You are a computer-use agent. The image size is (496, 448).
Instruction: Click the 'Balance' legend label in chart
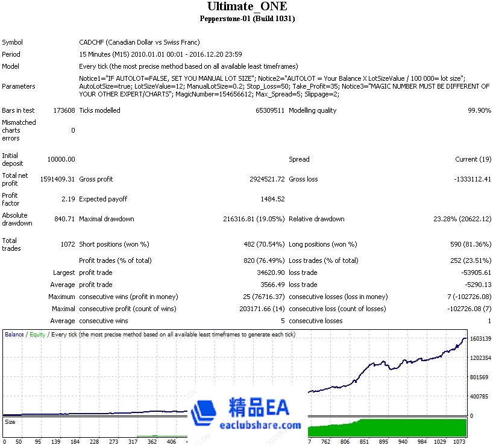(x=14, y=335)
